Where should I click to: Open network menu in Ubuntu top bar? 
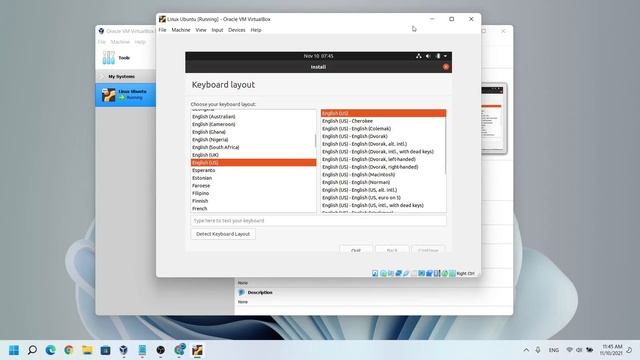(x=418, y=56)
